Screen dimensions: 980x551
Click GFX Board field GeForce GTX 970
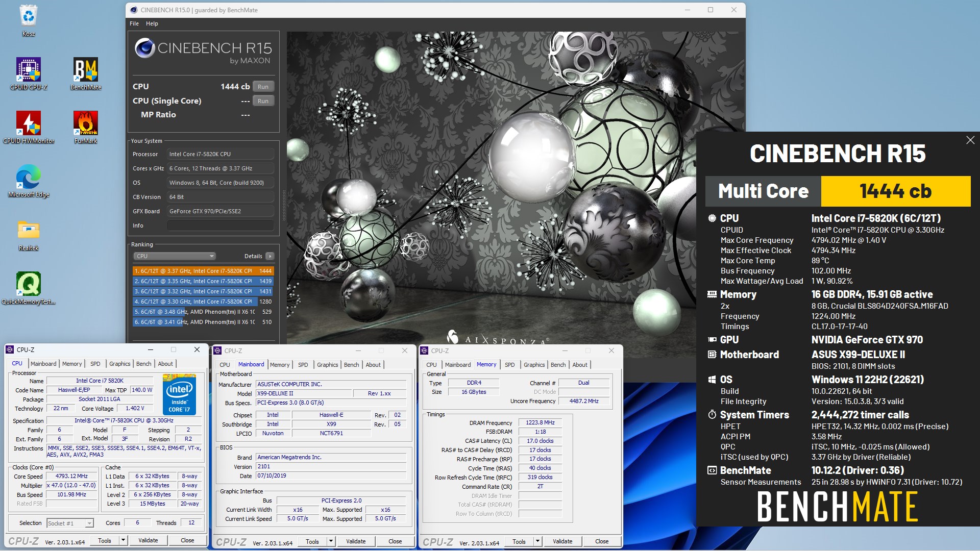220,211
